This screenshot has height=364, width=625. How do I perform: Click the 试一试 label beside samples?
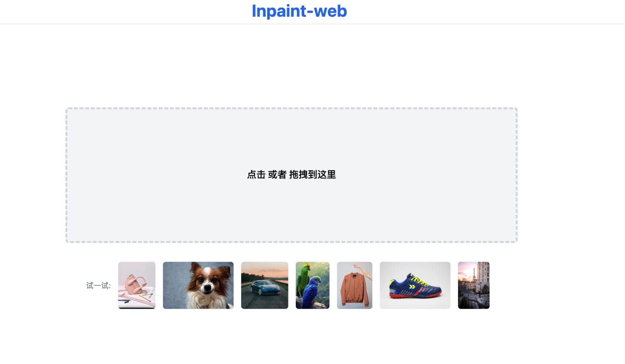pos(98,286)
